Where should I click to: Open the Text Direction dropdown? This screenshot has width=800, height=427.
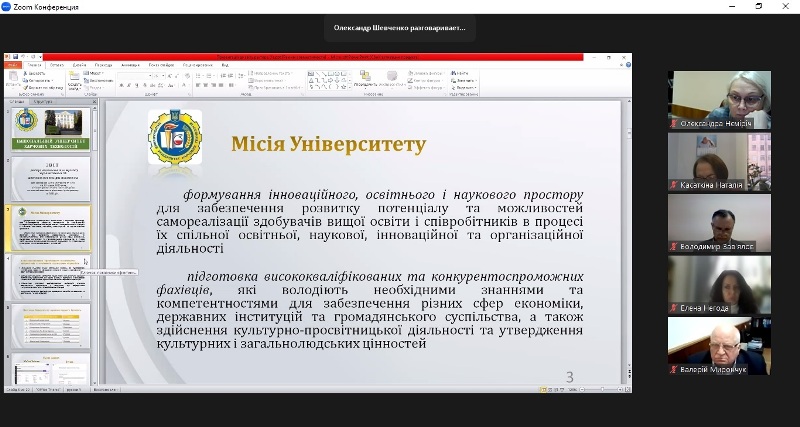pos(270,73)
